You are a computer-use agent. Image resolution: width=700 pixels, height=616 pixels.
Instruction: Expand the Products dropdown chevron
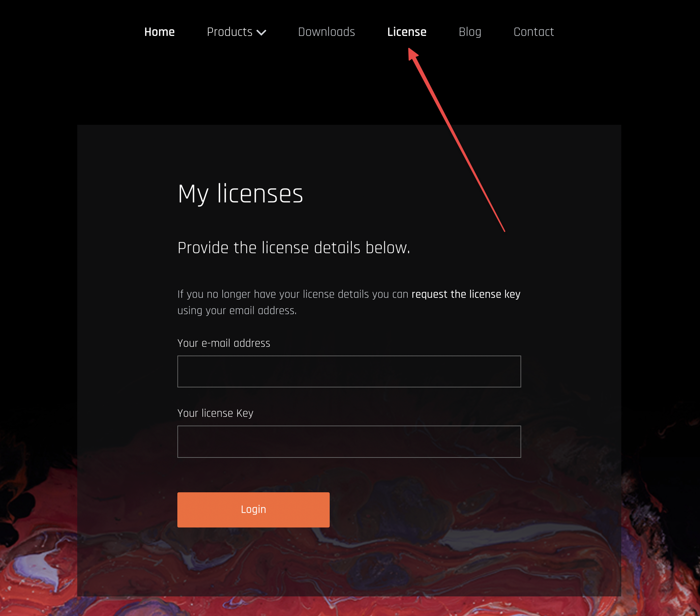click(262, 33)
